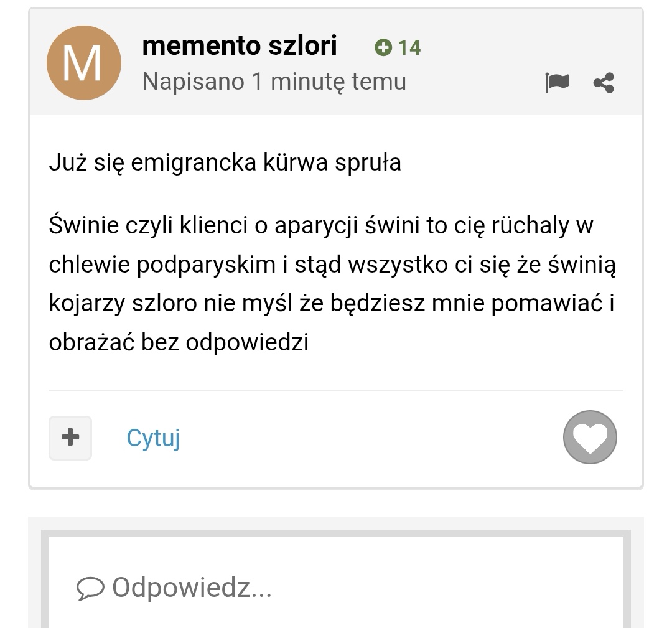Click the second paragraph of the post
The height and width of the screenshot is (628, 672).
(332, 284)
